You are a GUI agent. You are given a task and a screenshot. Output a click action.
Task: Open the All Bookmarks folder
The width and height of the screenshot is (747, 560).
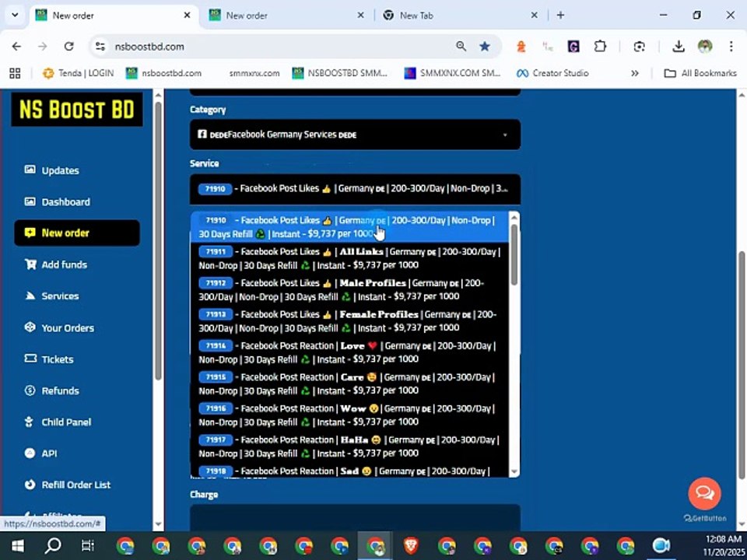pos(700,73)
